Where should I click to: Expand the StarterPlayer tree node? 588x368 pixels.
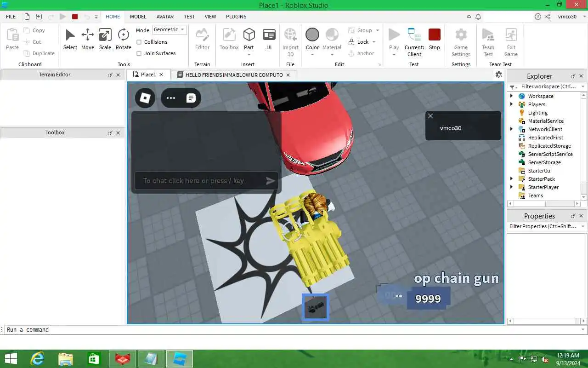point(511,187)
